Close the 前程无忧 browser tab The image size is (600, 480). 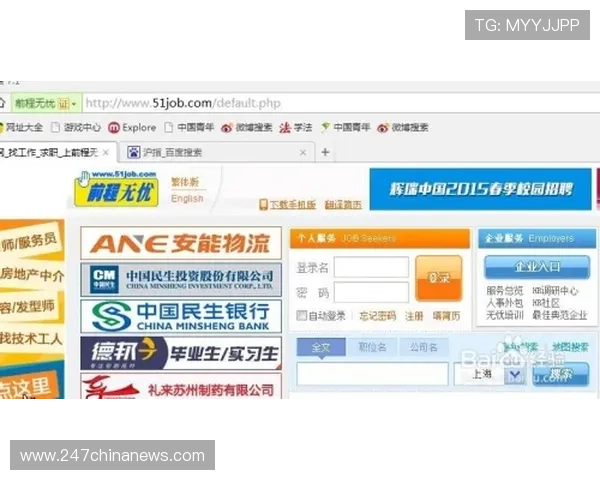click(106, 153)
